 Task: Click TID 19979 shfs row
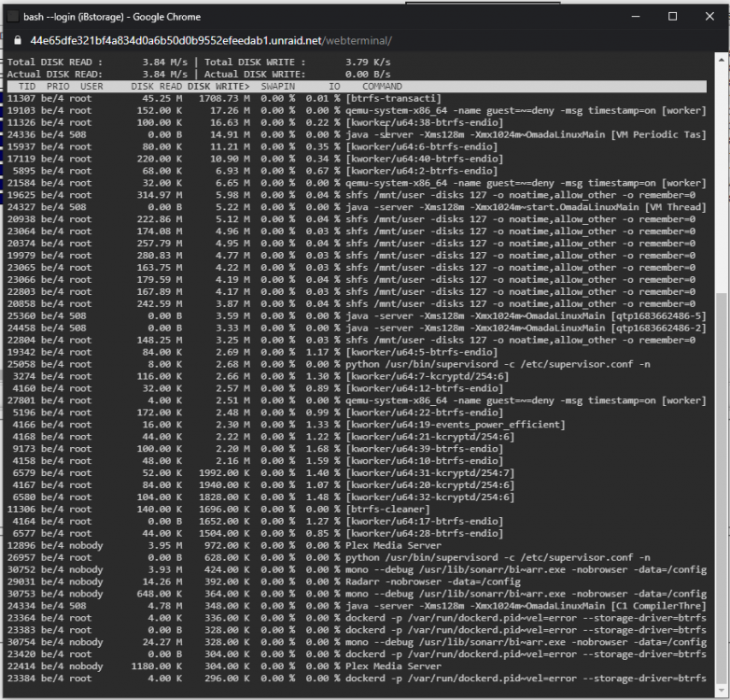pyautogui.click(x=352, y=256)
